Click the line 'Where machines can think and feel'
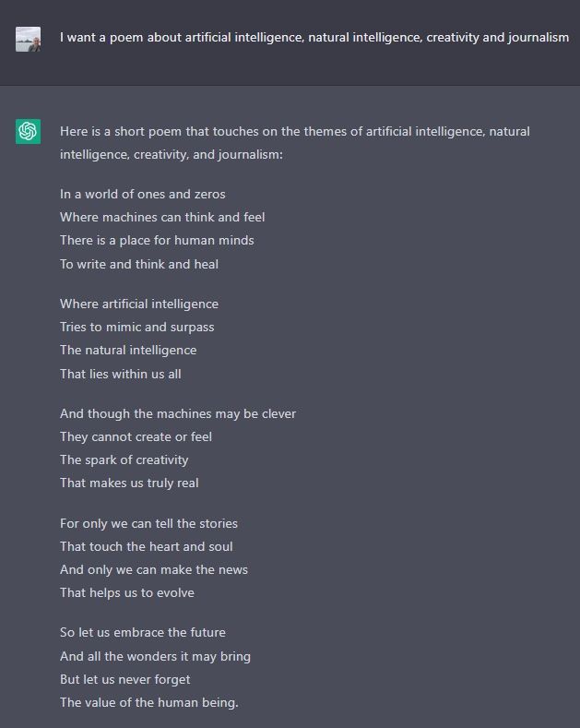 162,217
